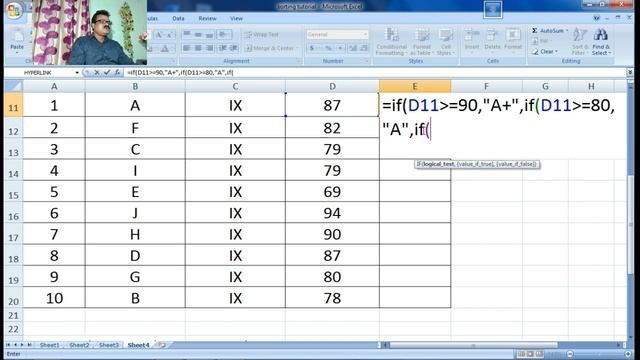Click Delete cells button

(492, 40)
